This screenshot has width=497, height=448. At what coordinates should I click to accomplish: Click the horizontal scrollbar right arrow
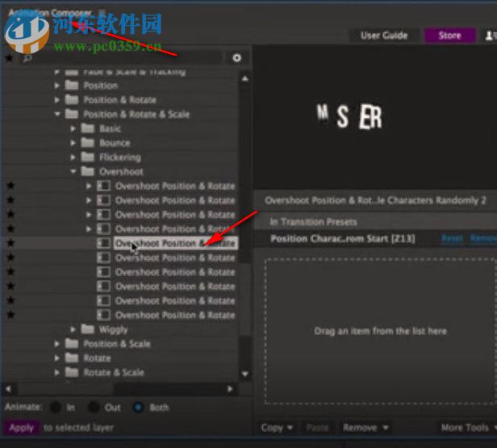(x=230, y=389)
